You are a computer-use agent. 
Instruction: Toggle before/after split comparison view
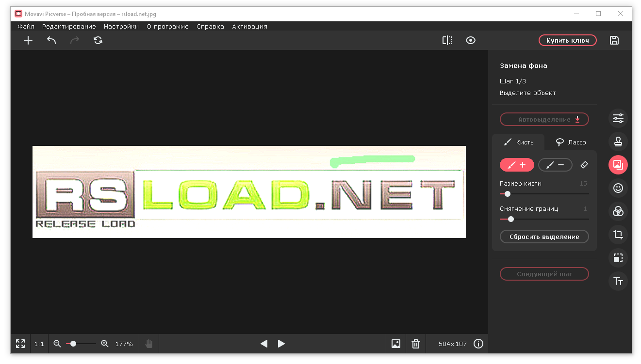[447, 41]
